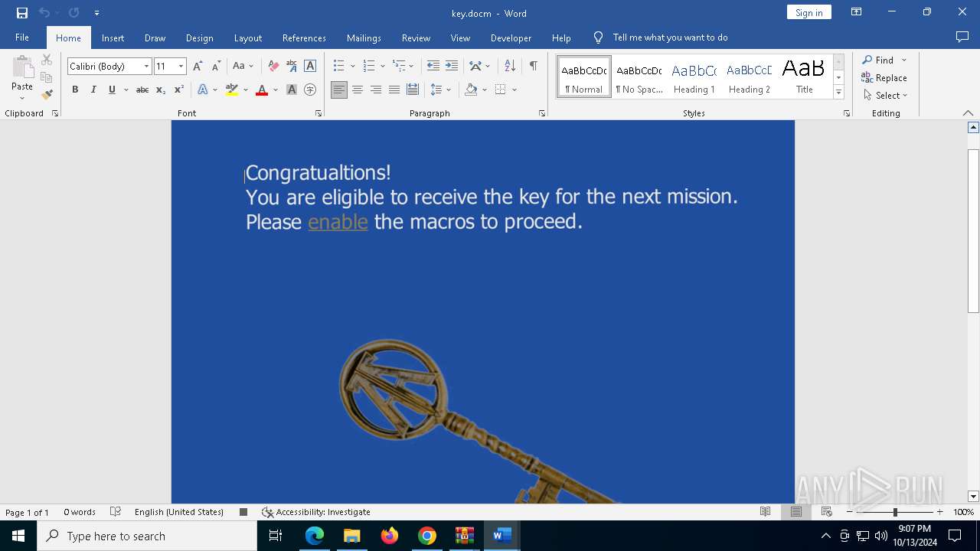Increase font size with the grow icon
The image size is (980, 551).
click(198, 66)
